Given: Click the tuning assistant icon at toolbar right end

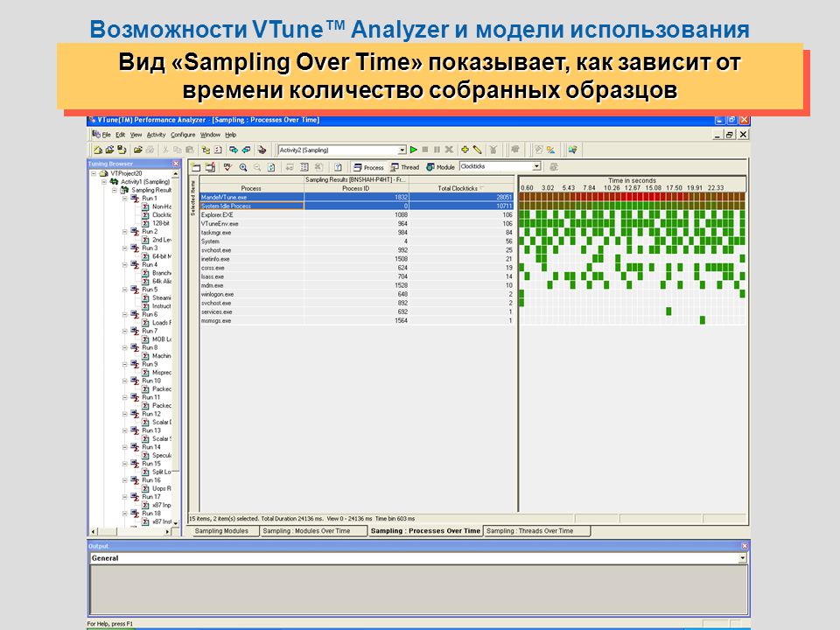Looking at the screenshot, I should 572,150.
